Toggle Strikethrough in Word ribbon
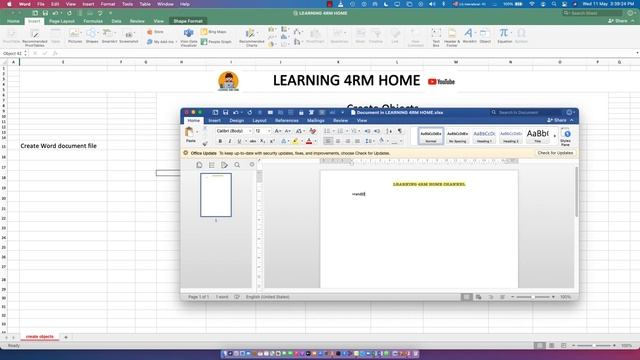 tap(253, 141)
